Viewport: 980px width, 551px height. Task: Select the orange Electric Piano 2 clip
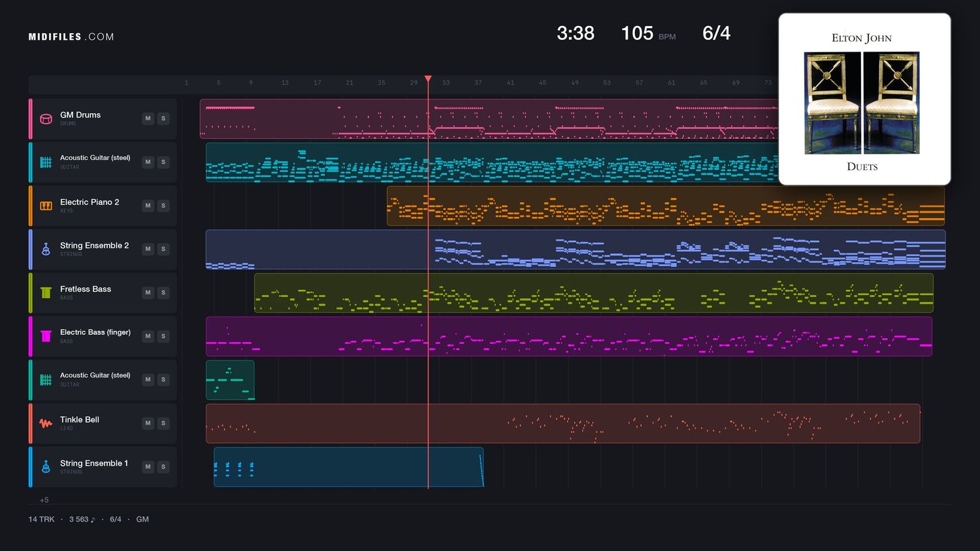[x=666, y=206]
